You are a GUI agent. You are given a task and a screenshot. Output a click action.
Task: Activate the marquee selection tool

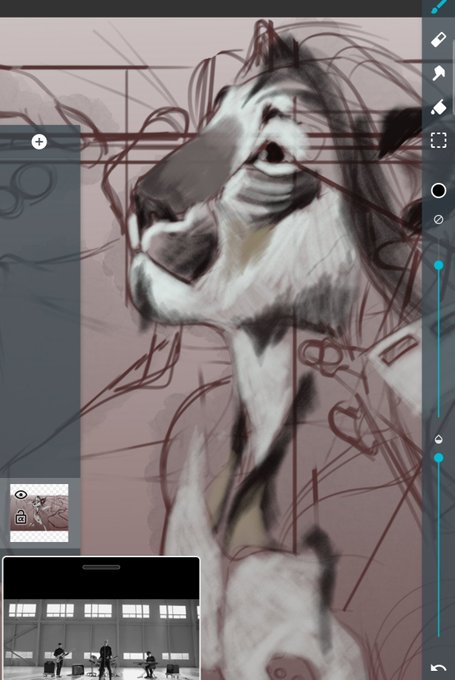(x=439, y=141)
